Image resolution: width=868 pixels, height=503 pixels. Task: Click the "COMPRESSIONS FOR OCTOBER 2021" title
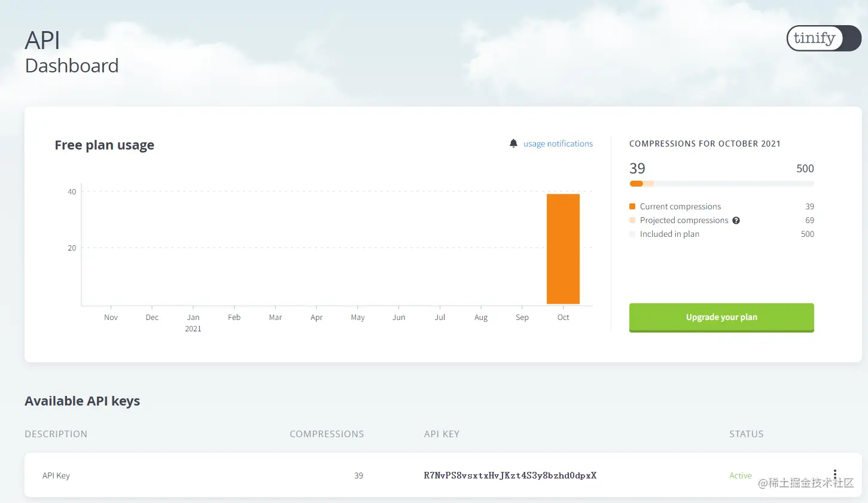[705, 144]
